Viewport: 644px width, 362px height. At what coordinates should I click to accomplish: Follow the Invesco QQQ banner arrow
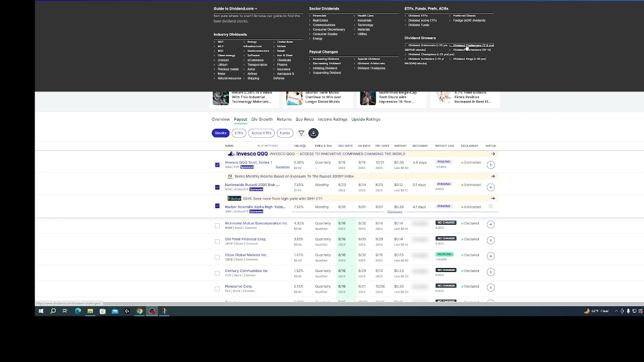click(493, 154)
